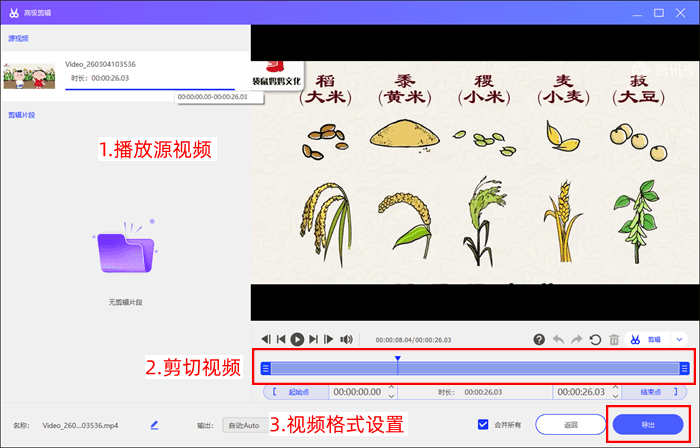
Task: Step forward one frame in preview
Action: coord(329,340)
